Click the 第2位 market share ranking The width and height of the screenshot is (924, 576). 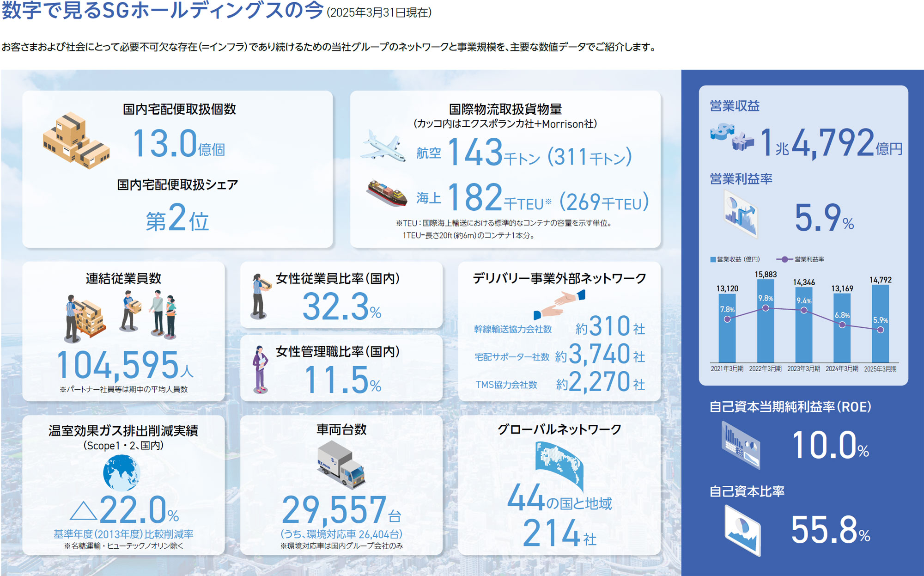(x=177, y=218)
